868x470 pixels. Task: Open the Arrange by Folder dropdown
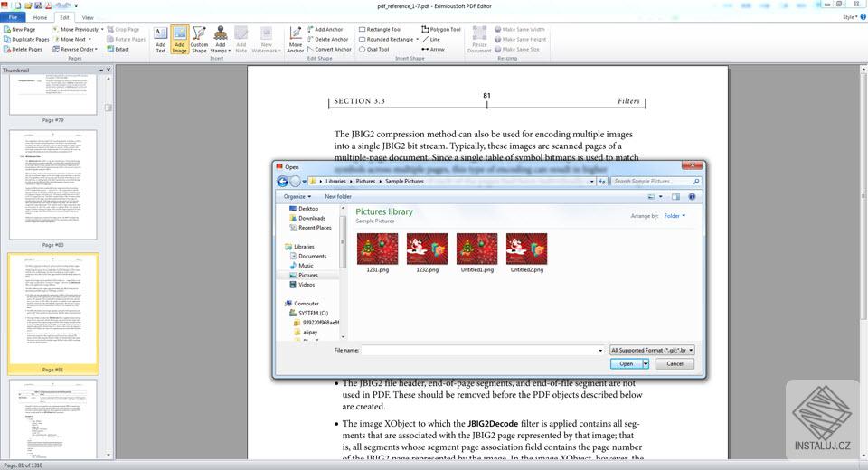tap(675, 216)
